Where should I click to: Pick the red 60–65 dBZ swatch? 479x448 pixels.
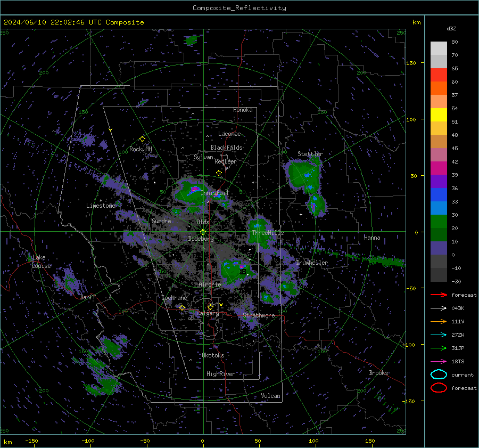click(x=439, y=75)
